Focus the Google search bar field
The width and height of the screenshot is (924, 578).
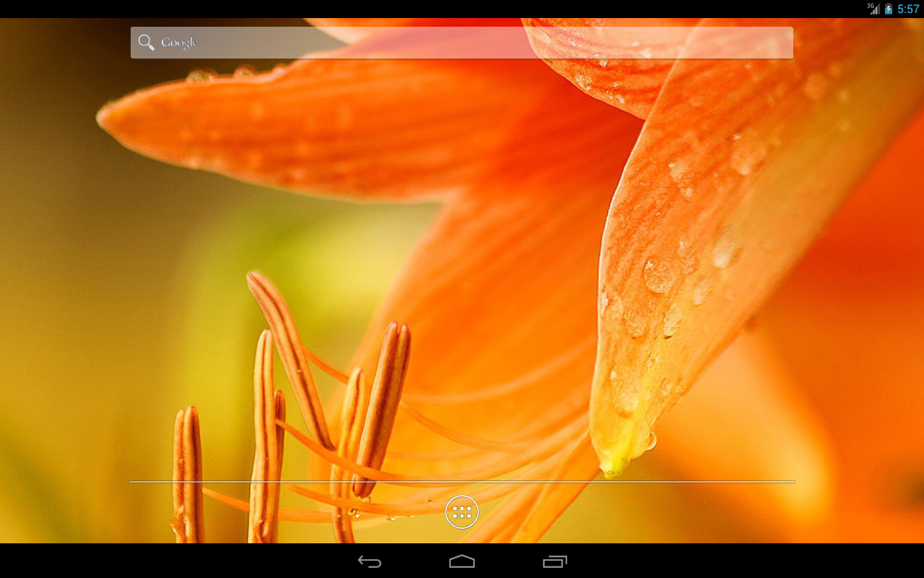click(462, 43)
